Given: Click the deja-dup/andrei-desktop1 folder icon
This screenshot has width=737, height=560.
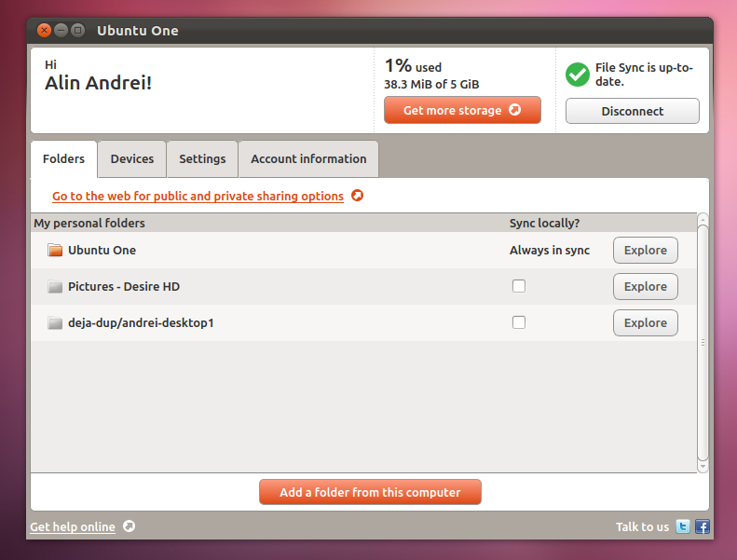Looking at the screenshot, I should point(55,322).
